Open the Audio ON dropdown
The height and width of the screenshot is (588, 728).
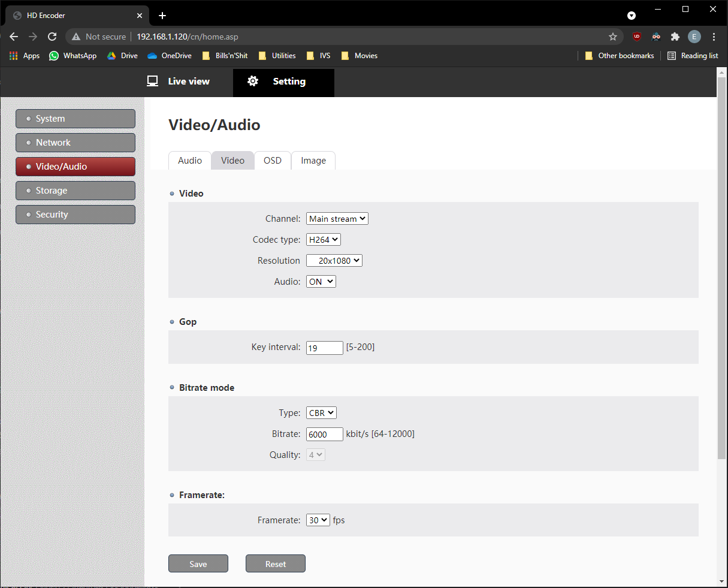point(321,282)
